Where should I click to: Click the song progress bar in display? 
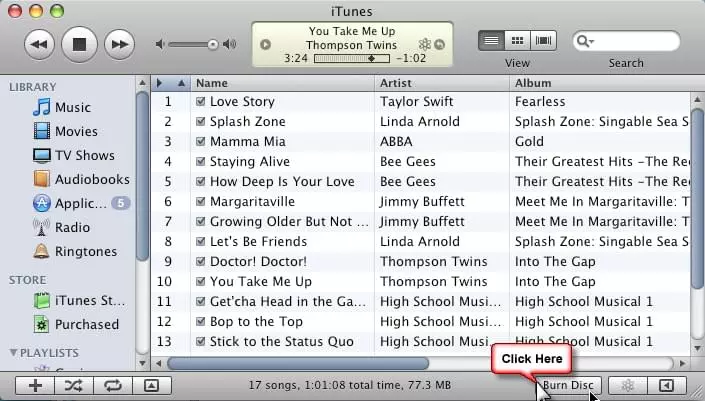coord(352,58)
